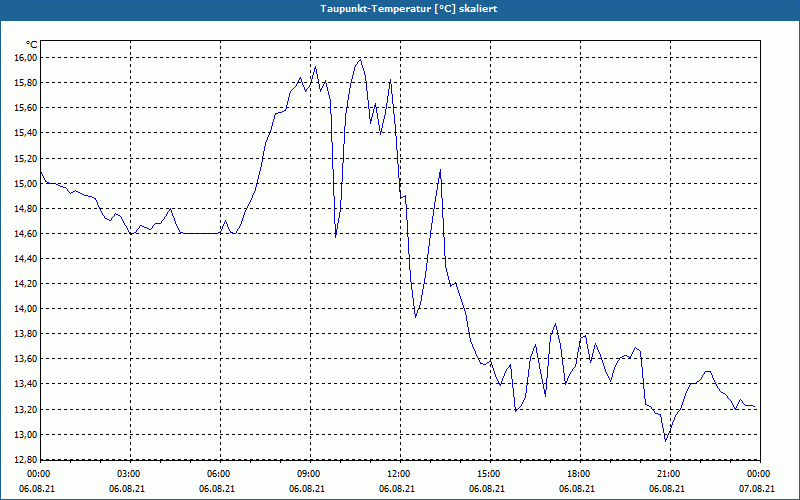Image resolution: width=800 pixels, height=500 pixels.
Task: Select the 06.08.21 date beneath 15:00
Action: pyautogui.click(x=487, y=488)
